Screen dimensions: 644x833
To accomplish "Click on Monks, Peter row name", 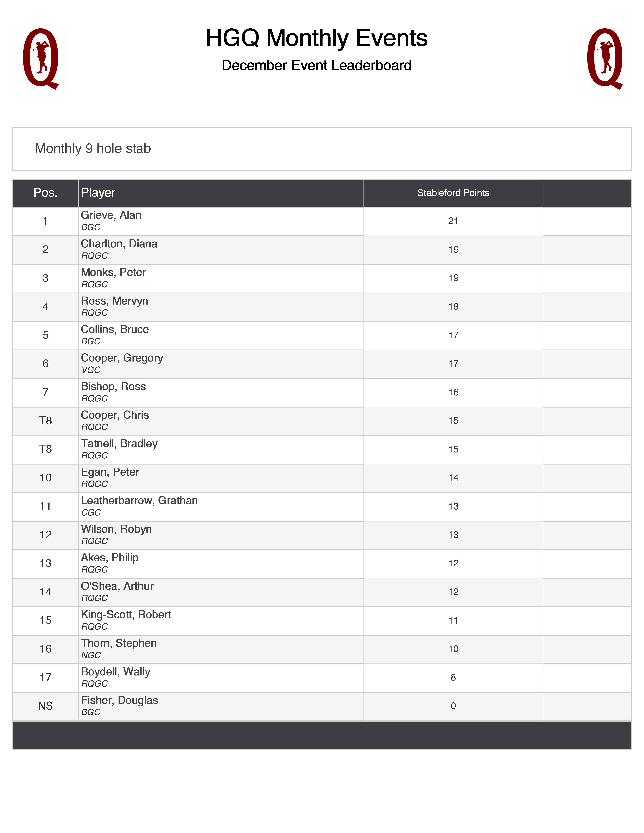I will (x=113, y=272).
